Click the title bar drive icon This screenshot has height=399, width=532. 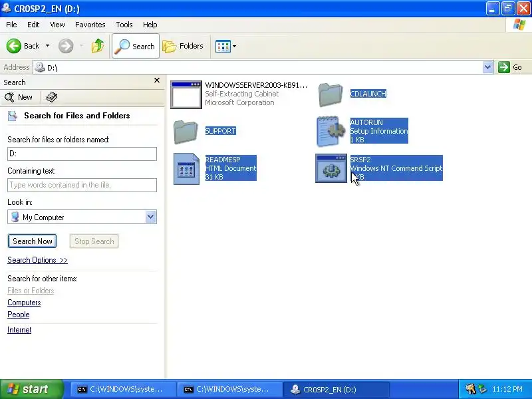coord(6,7)
